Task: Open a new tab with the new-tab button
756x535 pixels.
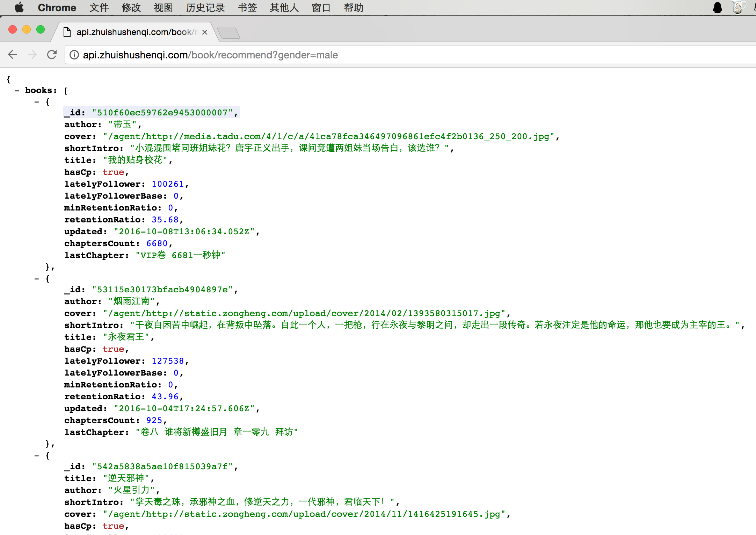Action: pos(229,33)
